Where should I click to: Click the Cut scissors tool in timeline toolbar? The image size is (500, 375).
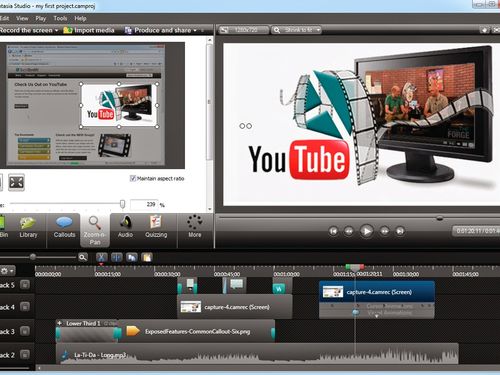click(102, 257)
